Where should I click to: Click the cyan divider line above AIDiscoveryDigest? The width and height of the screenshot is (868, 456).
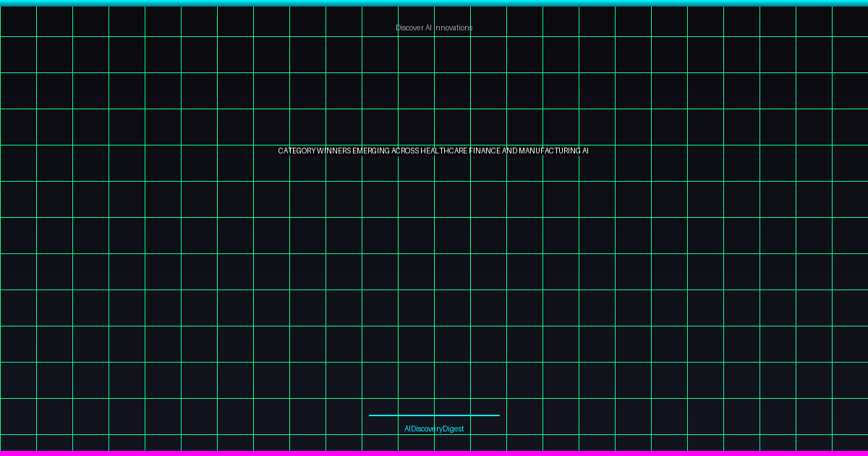pyautogui.click(x=434, y=415)
